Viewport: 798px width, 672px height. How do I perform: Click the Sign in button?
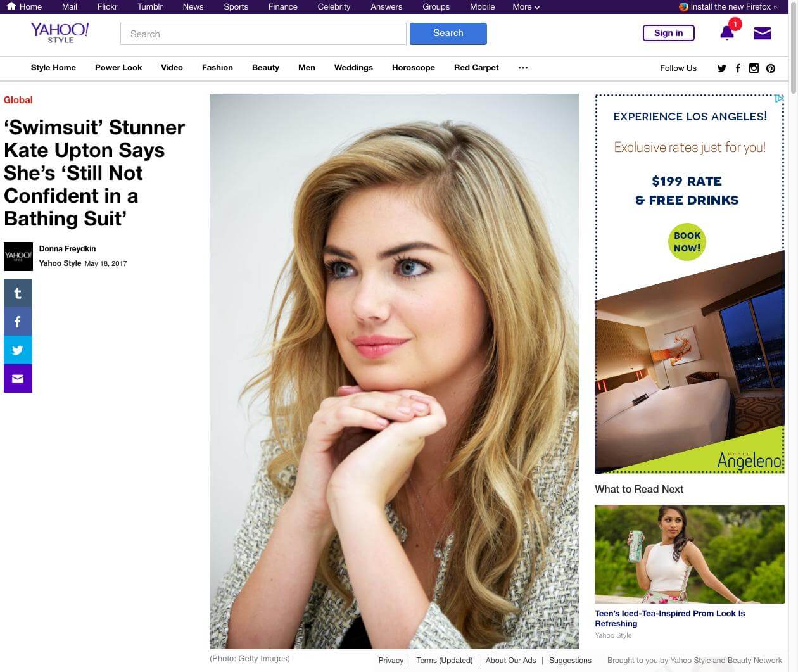tap(669, 32)
